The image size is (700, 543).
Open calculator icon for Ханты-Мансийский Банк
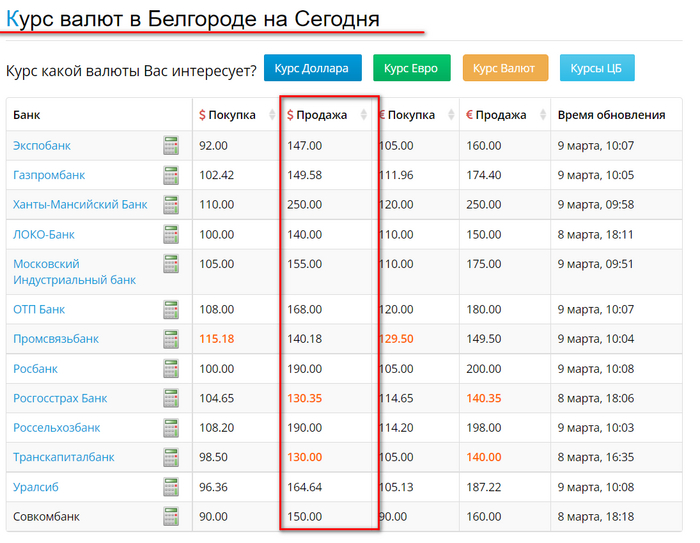coord(171,205)
